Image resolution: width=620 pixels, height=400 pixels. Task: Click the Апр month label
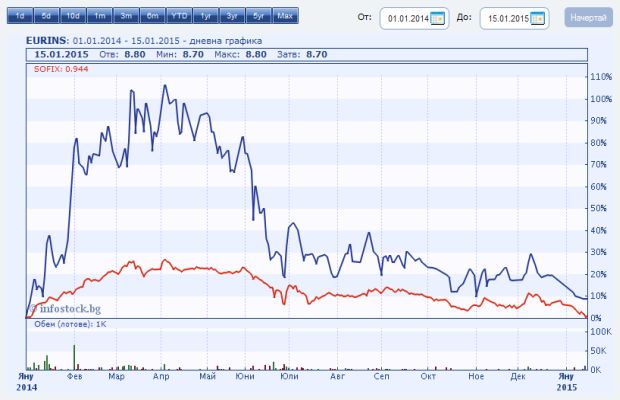161,376
